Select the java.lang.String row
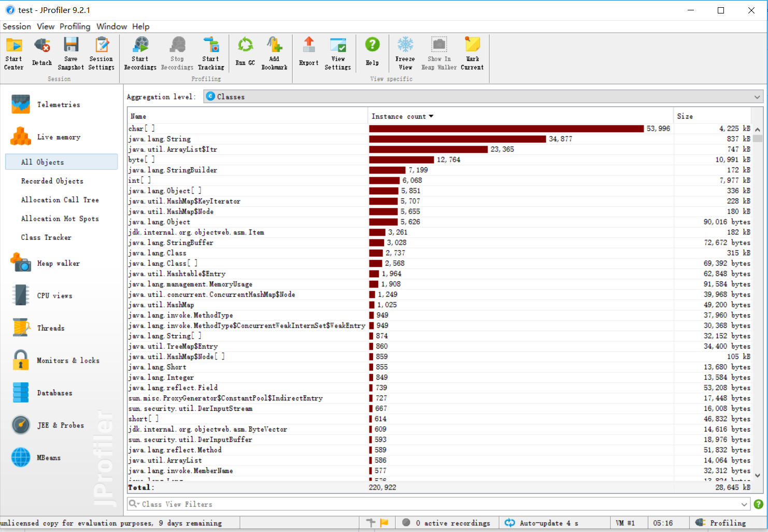Screen dimensions: 768x532 click(x=439, y=139)
